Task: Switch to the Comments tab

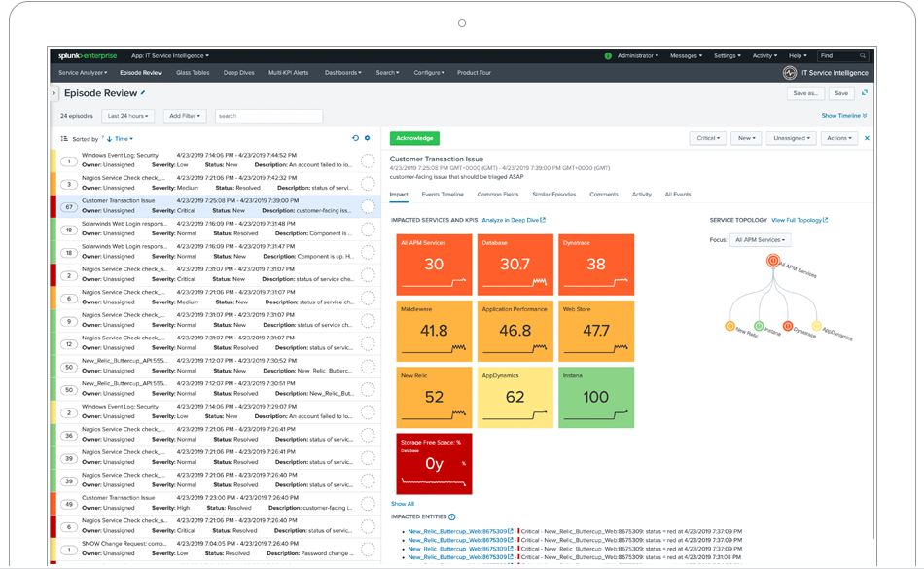Action: [604, 195]
